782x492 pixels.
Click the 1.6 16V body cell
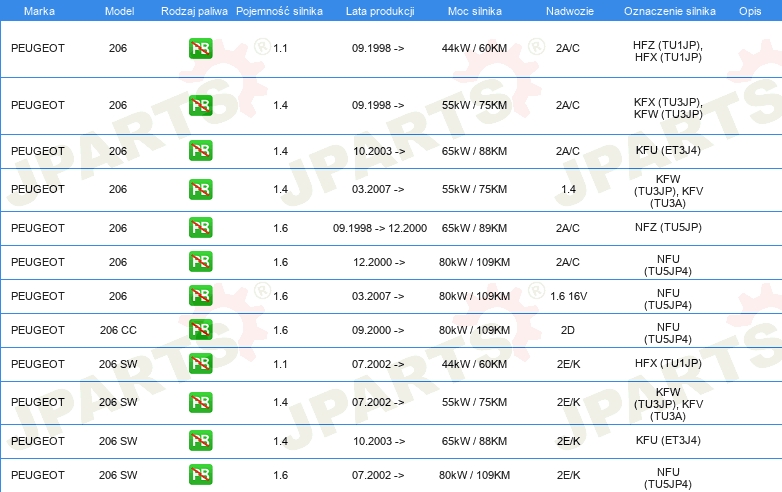click(569, 296)
